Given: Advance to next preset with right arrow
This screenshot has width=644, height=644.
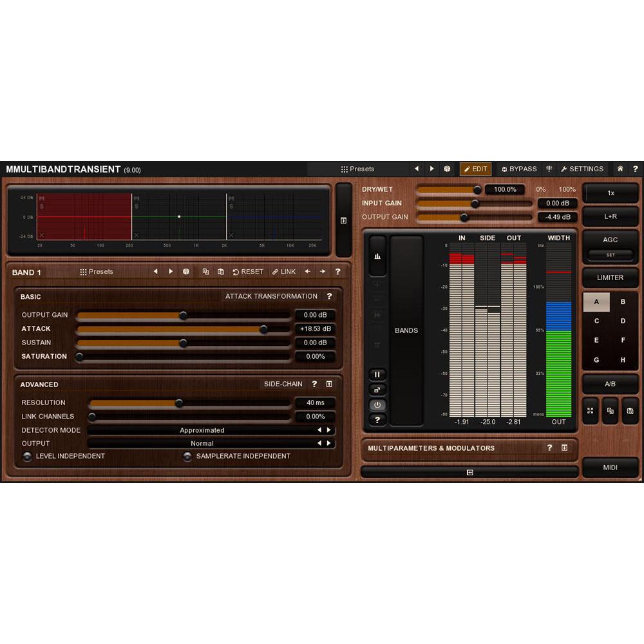Looking at the screenshot, I should coord(431,169).
